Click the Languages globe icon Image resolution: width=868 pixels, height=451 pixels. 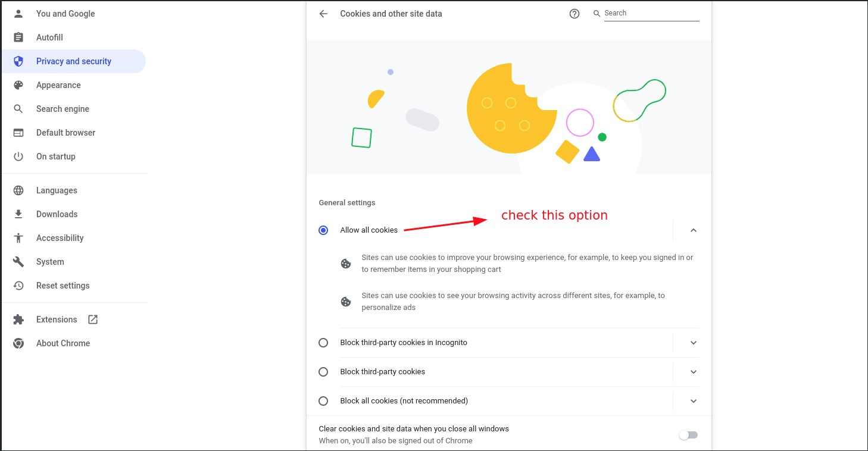[x=18, y=190]
